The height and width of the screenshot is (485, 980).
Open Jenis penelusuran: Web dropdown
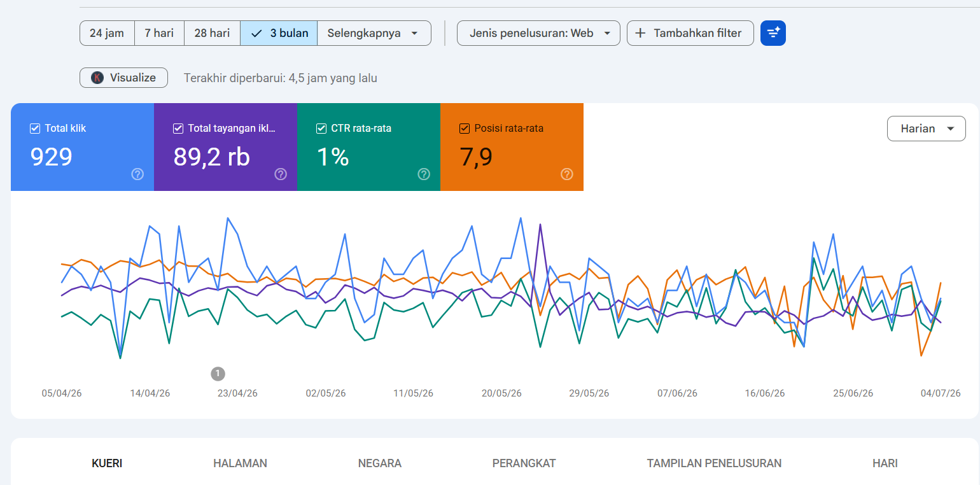(x=538, y=33)
